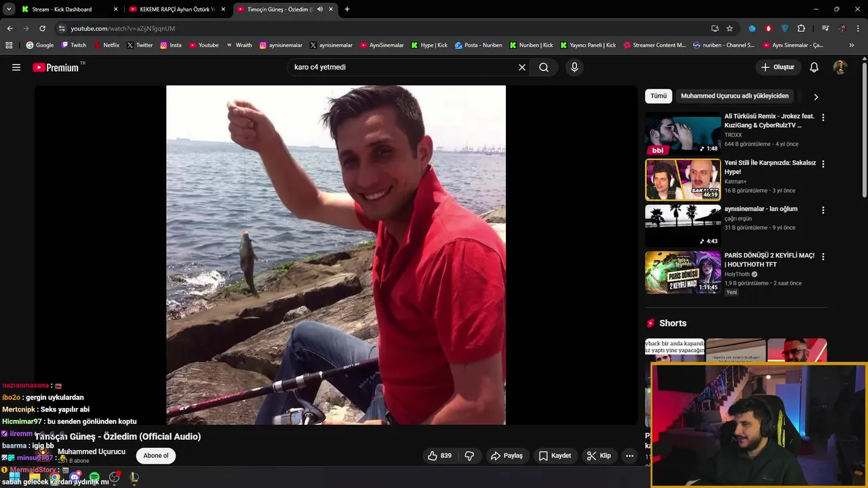This screenshot has width=868, height=488.
Task: Open YouTube notifications bell
Action: click(814, 67)
